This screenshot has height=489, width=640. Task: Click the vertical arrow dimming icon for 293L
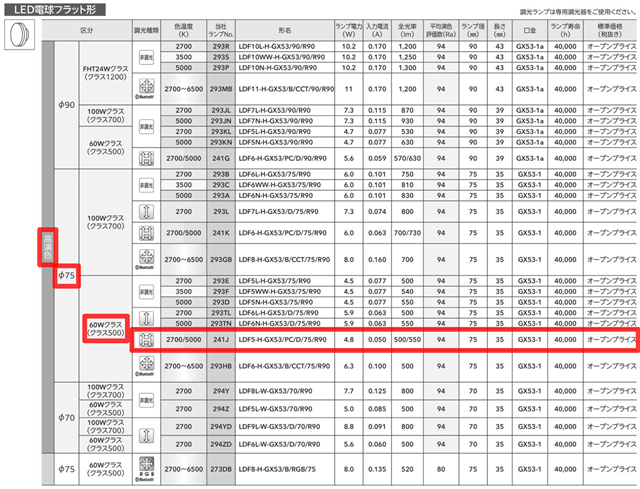coord(145,212)
